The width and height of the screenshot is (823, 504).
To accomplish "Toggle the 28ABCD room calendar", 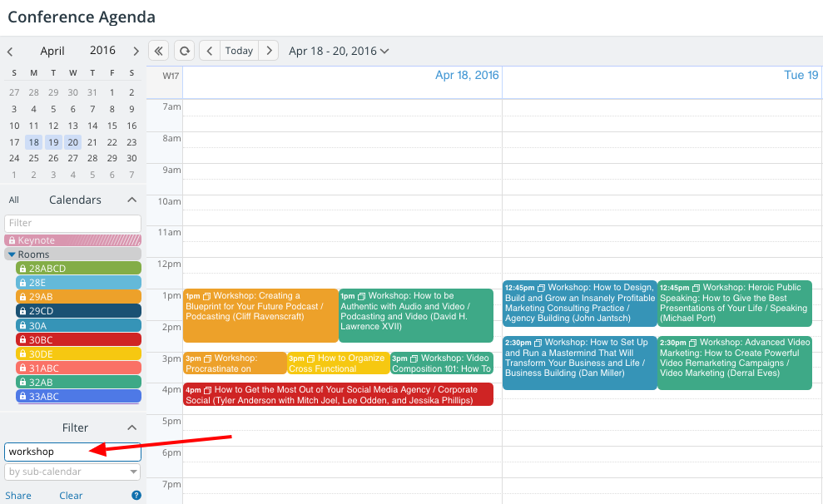I will coord(79,268).
